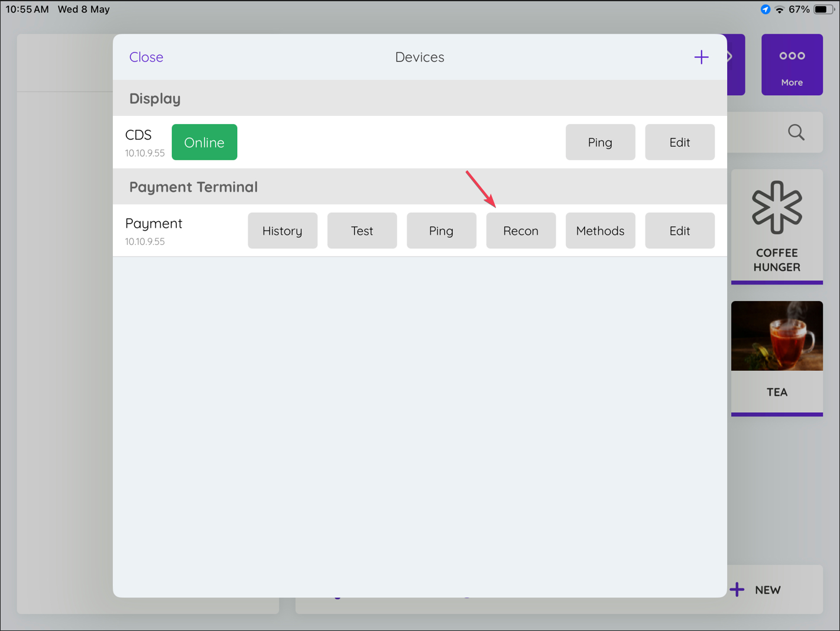Close the Devices dialog
The height and width of the screenshot is (631, 840).
point(146,57)
